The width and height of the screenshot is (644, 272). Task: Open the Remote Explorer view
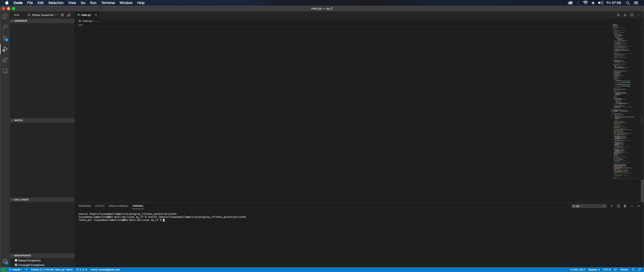5,71
